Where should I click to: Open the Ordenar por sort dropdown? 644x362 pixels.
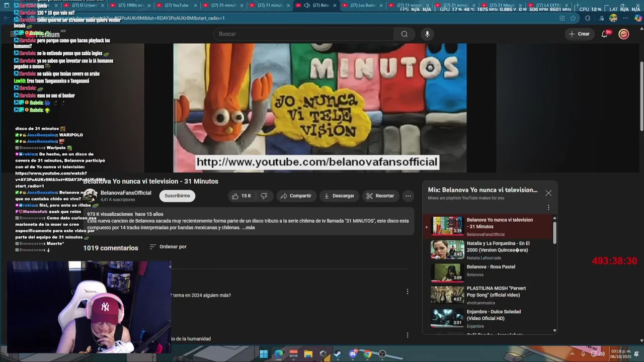(x=168, y=247)
